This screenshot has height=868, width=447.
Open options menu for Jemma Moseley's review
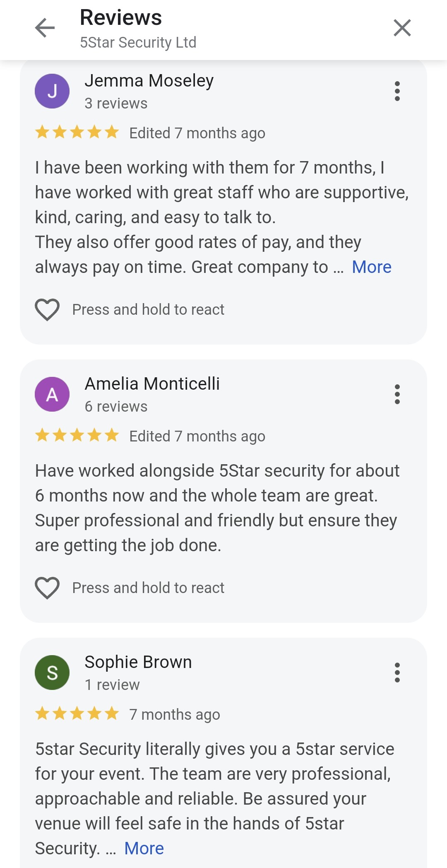pos(397,91)
